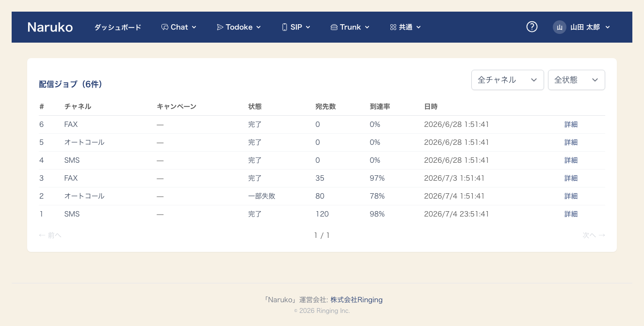This screenshot has width=644, height=326.
Task: Open 詳細 for job 3 FAX
Action: tap(571, 178)
